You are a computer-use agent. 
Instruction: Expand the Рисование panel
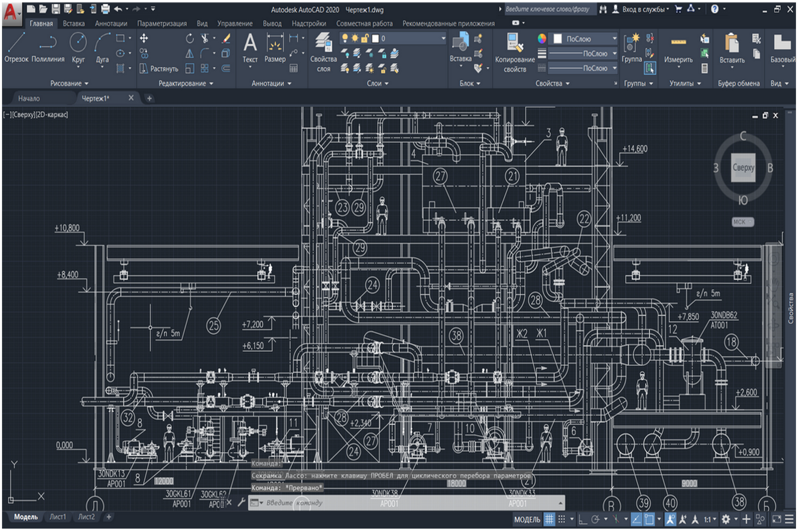(69, 83)
